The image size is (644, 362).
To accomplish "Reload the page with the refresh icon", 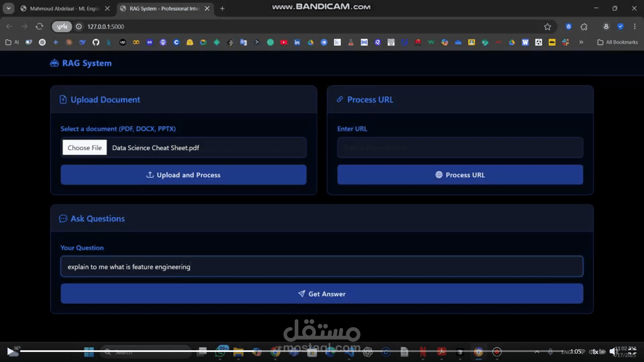I will click(40, 26).
